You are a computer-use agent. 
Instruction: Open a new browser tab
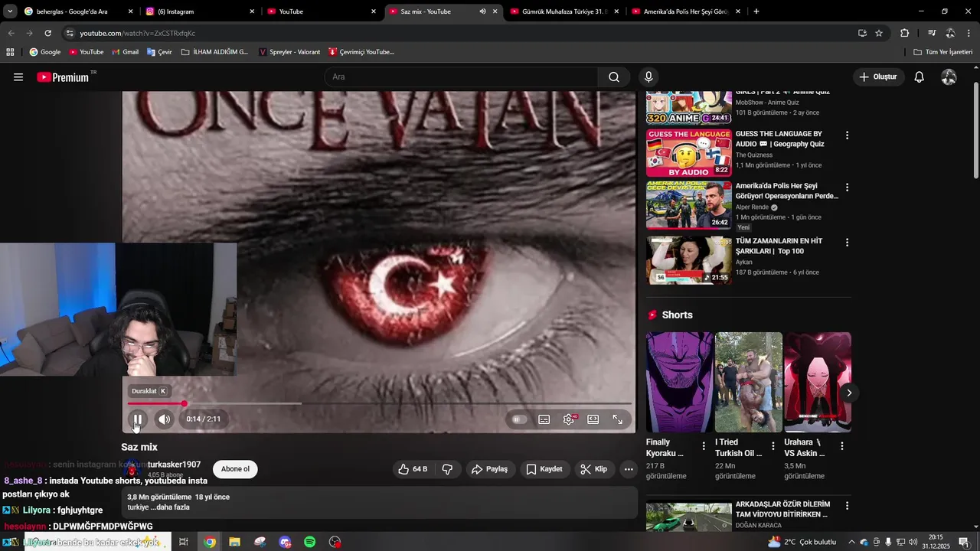[756, 11]
